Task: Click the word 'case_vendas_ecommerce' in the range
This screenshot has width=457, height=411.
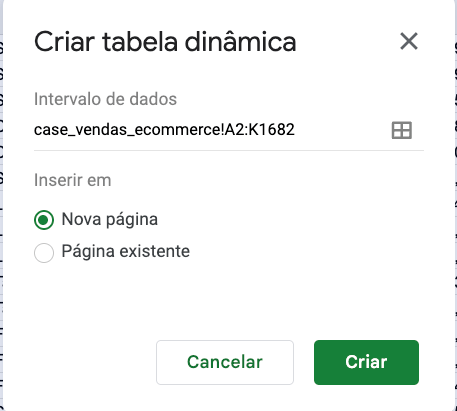Action: click(127, 130)
